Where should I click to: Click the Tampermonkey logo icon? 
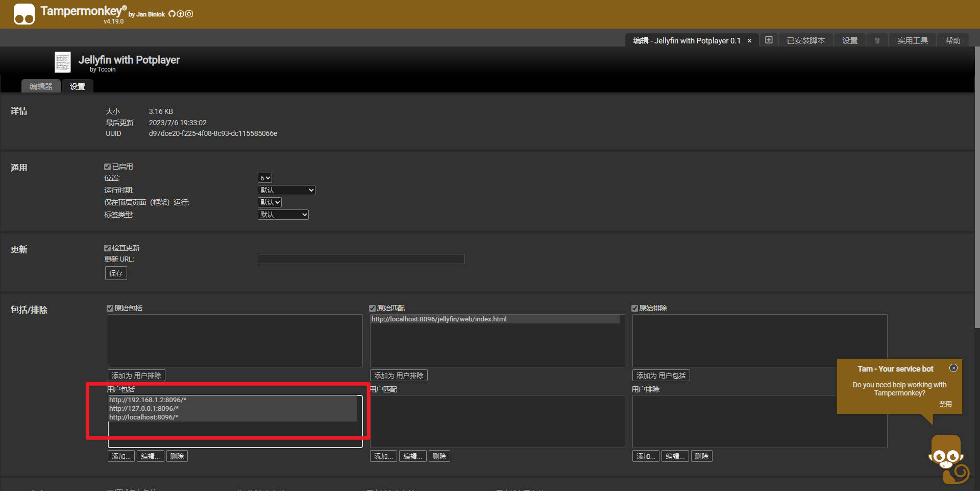(x=24, y=14)
